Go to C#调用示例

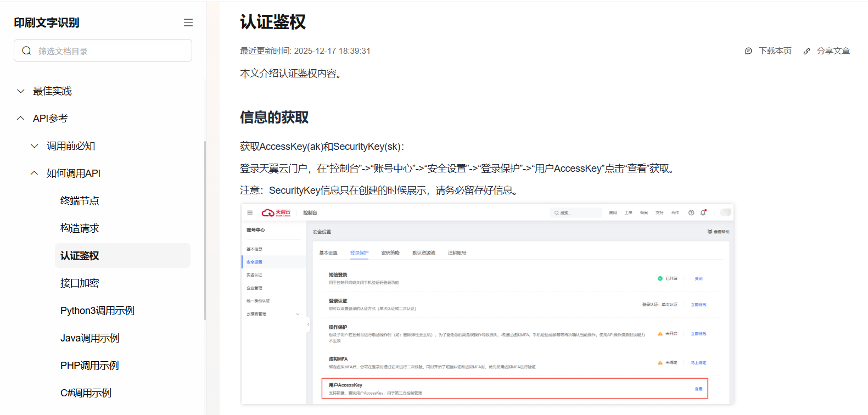tap(86, 393)
